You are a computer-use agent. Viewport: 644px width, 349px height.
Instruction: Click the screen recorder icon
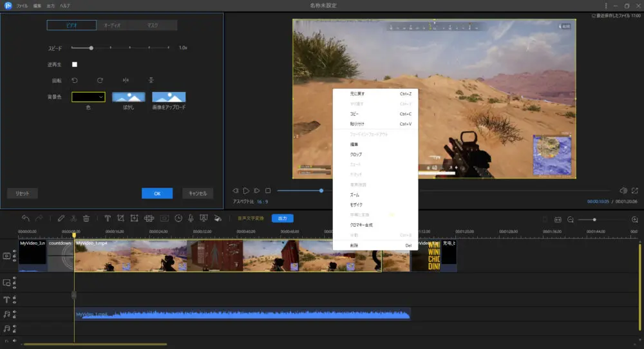[204, 218]
